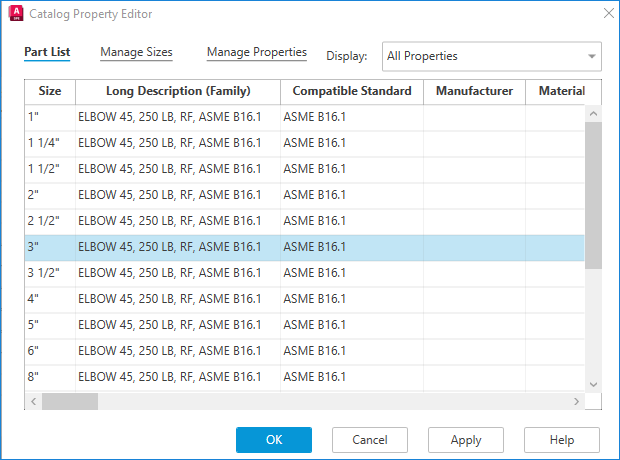Click the horizontal scrollbar left arrow
Viewport: 620px width, 460px height.
click(x=33, y=401)
